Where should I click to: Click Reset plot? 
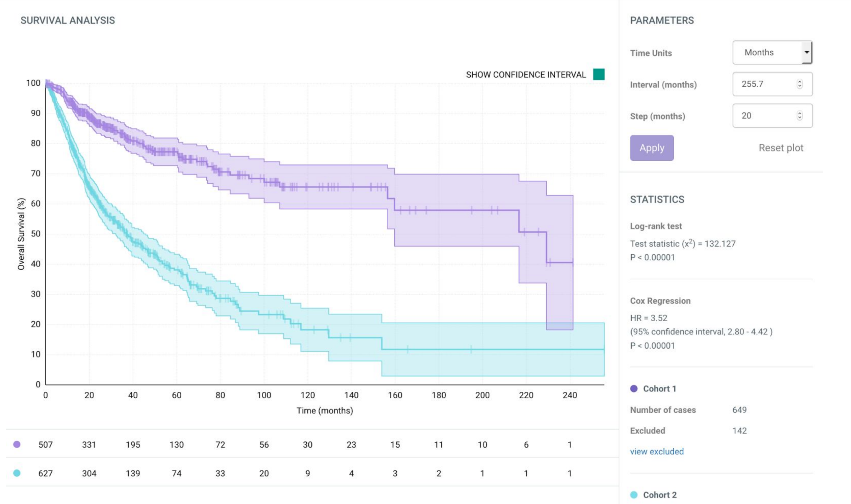[x=781, y=148]
